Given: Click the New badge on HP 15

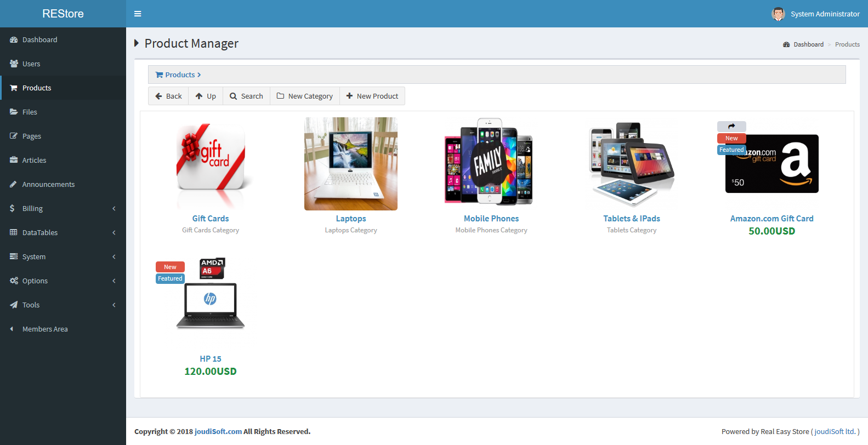Looking at the screenshot, I should pos(170,267).
